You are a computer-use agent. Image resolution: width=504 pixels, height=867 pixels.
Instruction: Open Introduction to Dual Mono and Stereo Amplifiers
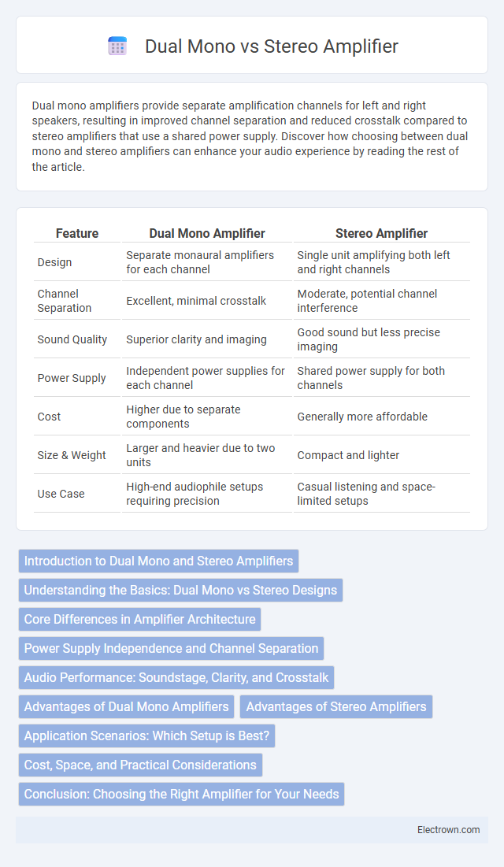point(158,561)
